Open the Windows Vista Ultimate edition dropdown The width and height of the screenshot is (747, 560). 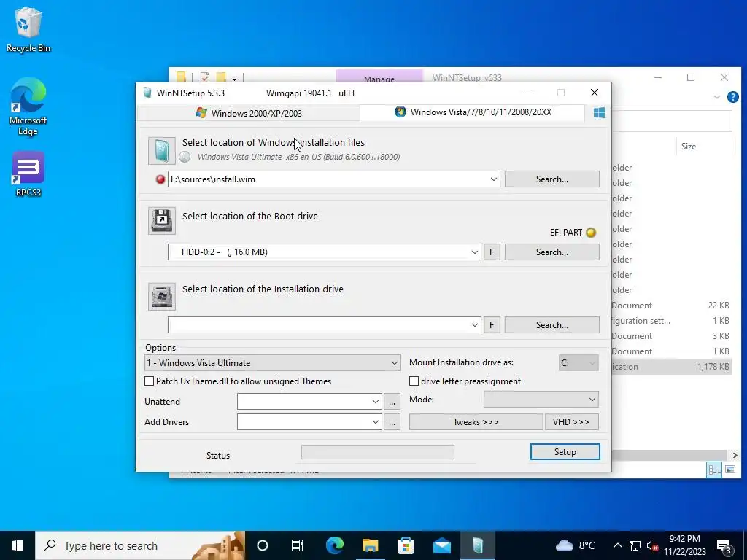pyautogui.click(x=273, y=363)
